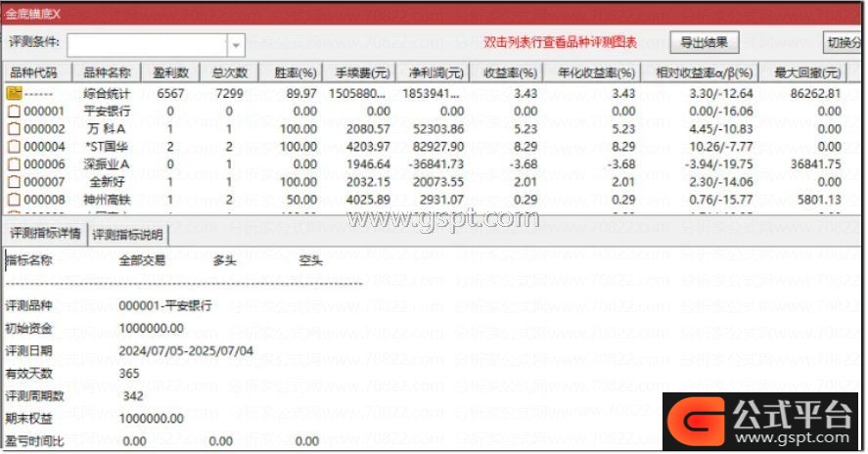
Task: Click relative return value 3.30/-12.64
Action: pyautogui.click(x=721, y=94)
